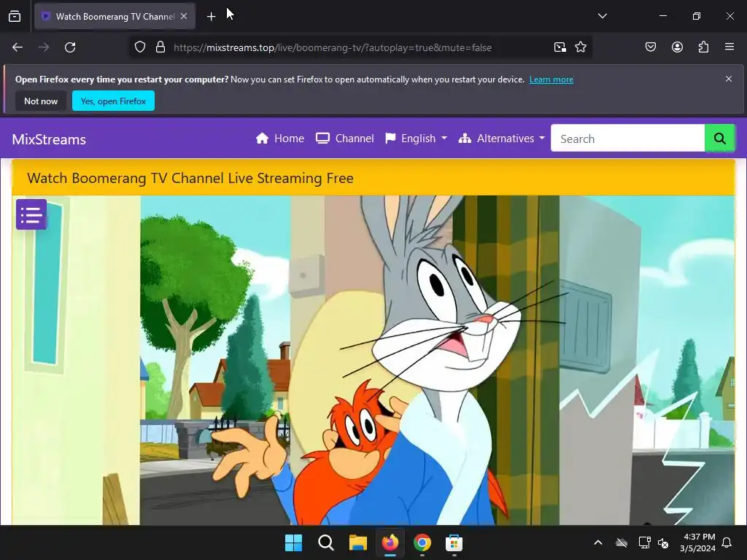The height and width of the screenshot is (560, 747).
Task: View site security padlock info
Action: click(160, 47)
